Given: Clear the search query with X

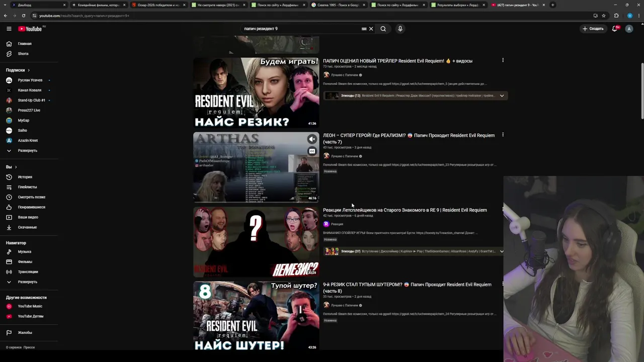Looking at the screenshot, I should [x=371, y=29].
